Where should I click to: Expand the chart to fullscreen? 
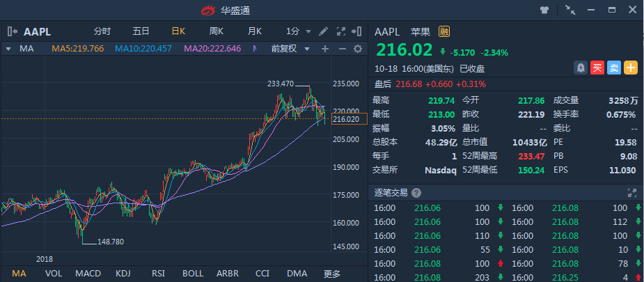(341, 31)
